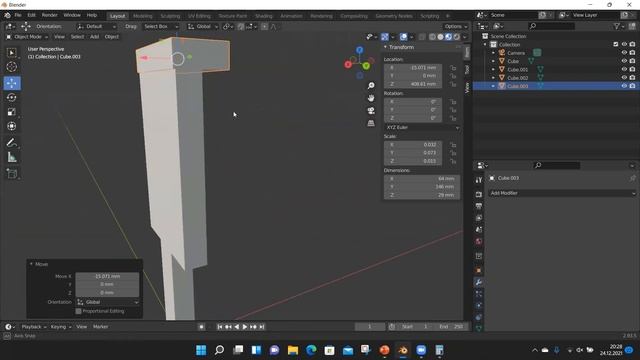
Task: Edit the Move X value field
Action: click(x=107, y=276)
